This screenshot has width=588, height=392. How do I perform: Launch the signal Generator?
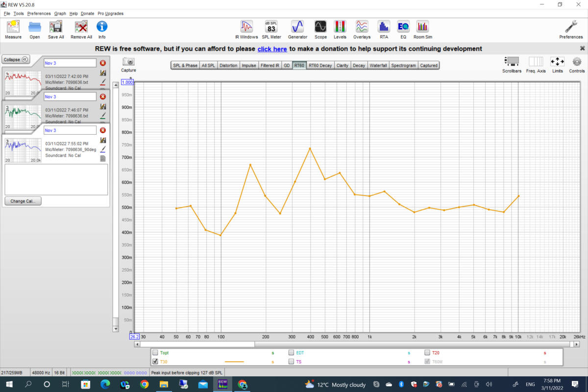(x=297, y=29)
